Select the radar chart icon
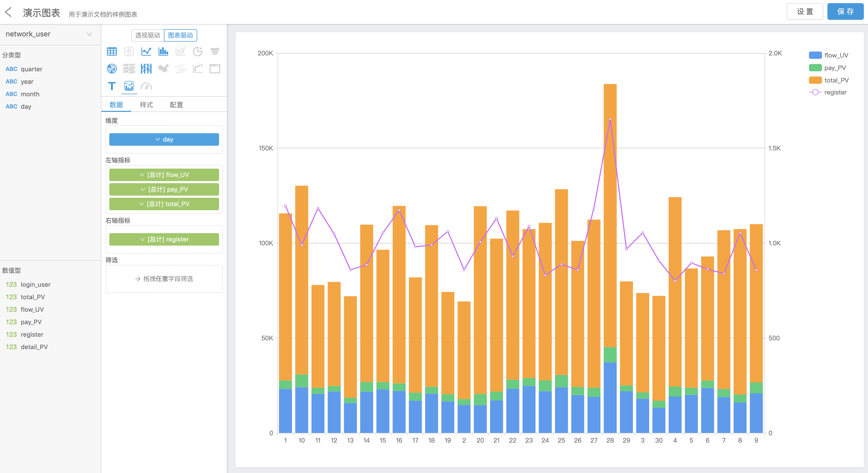The width and height of the screenshot is (868, 473). tap(112, 69)
